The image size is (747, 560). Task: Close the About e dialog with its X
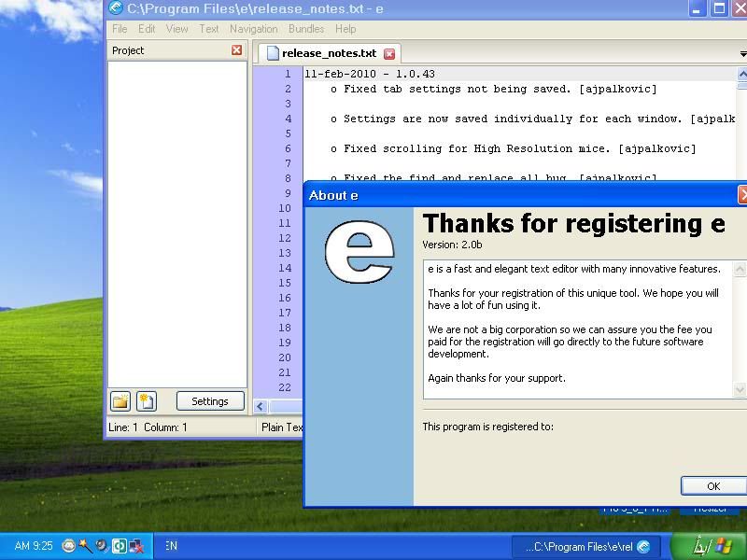pos(742,195)
